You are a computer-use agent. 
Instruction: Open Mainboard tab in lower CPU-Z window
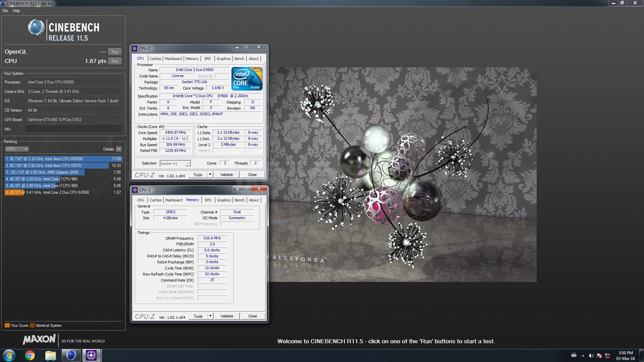174,200
